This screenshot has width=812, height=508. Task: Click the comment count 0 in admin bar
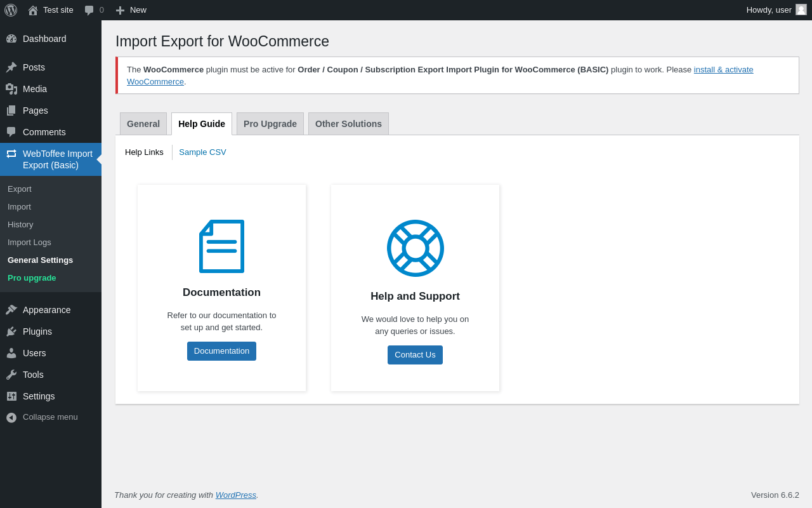pyautogui.click(x=101, y=10)
